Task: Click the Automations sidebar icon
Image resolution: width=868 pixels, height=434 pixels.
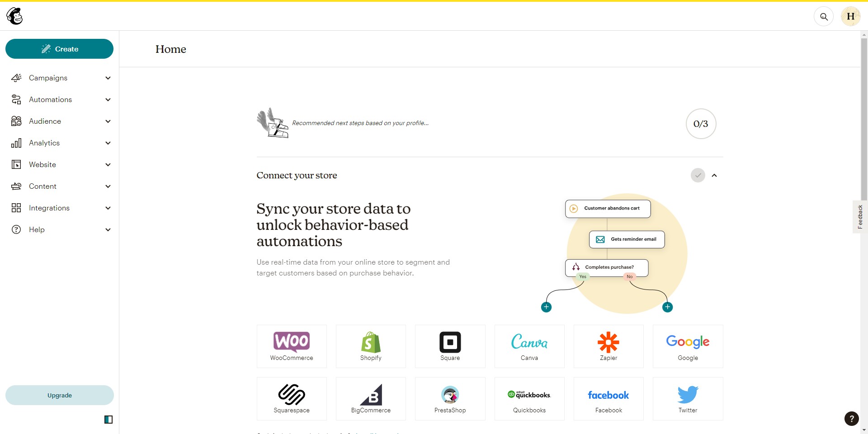Action: (16, 99)
